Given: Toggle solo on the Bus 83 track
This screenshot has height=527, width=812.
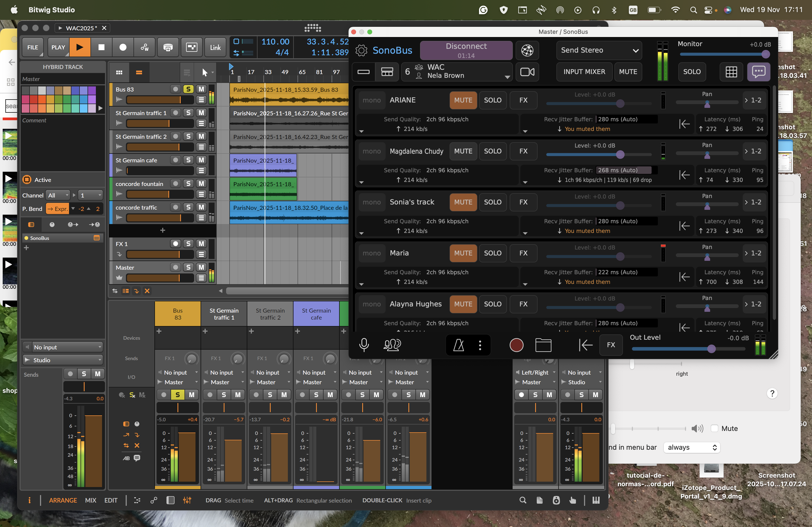Looking at the screenshot, I should click(x=188, y=89).
